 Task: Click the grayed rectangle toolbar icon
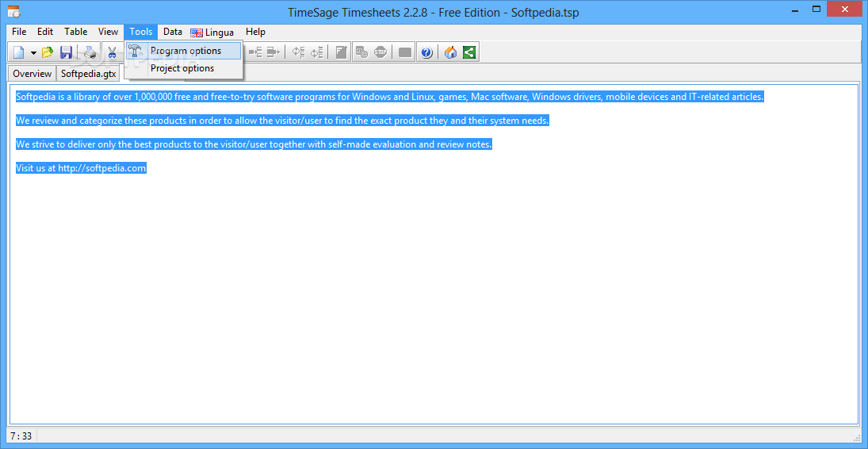405,52
